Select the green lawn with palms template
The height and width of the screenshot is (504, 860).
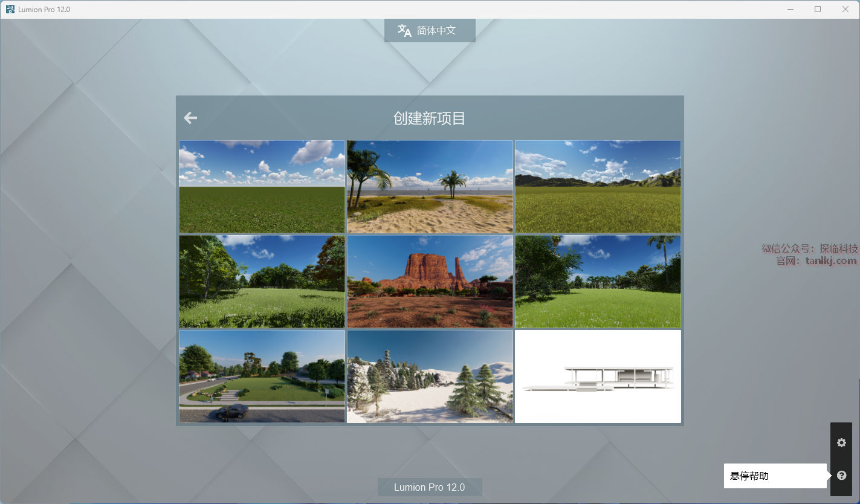coord(598,282)
